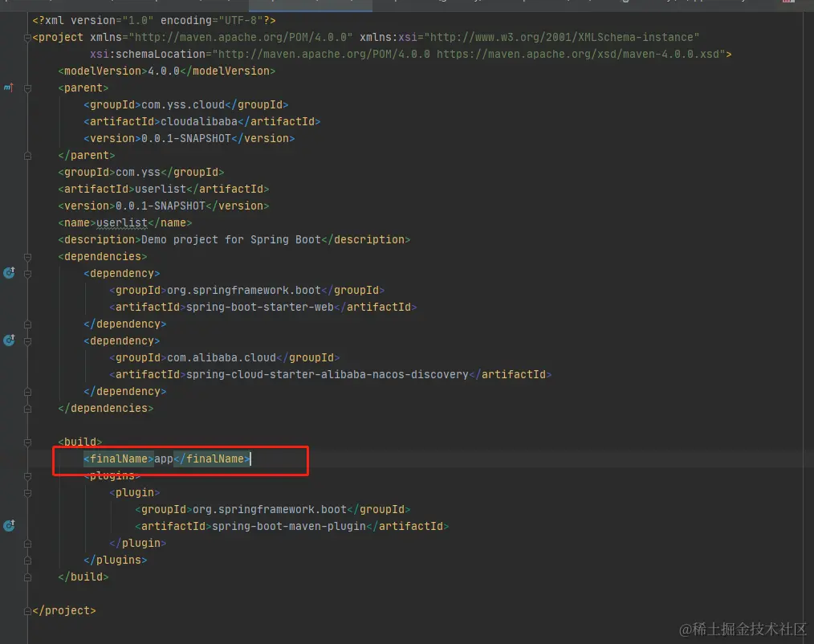Image resolution: width=814 pixels, height=644 pixels.
Task: Click fold end marker at </project>
Action: pos(27,611)
